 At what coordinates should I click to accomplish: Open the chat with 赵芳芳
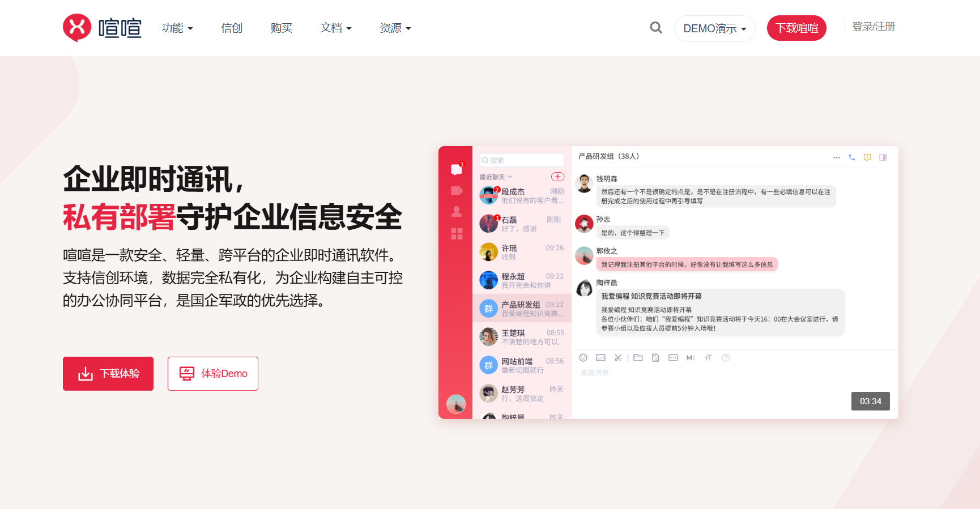point(522,393)
